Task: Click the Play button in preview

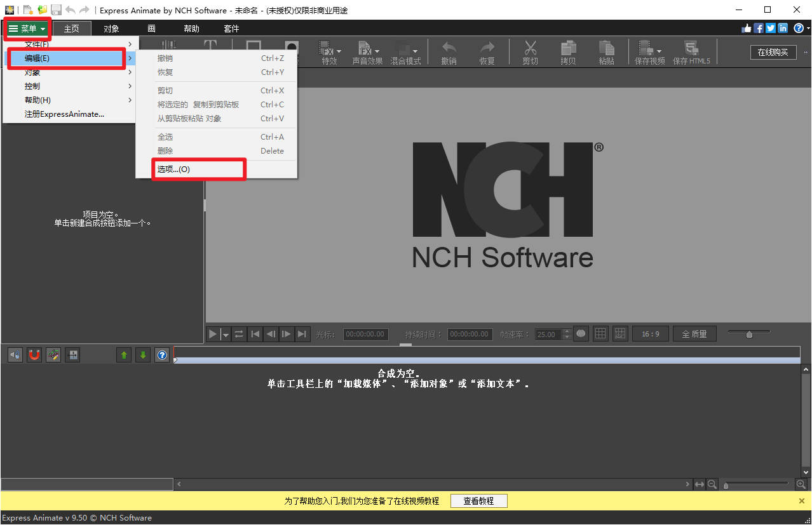Action: click(x=213, y=334)
